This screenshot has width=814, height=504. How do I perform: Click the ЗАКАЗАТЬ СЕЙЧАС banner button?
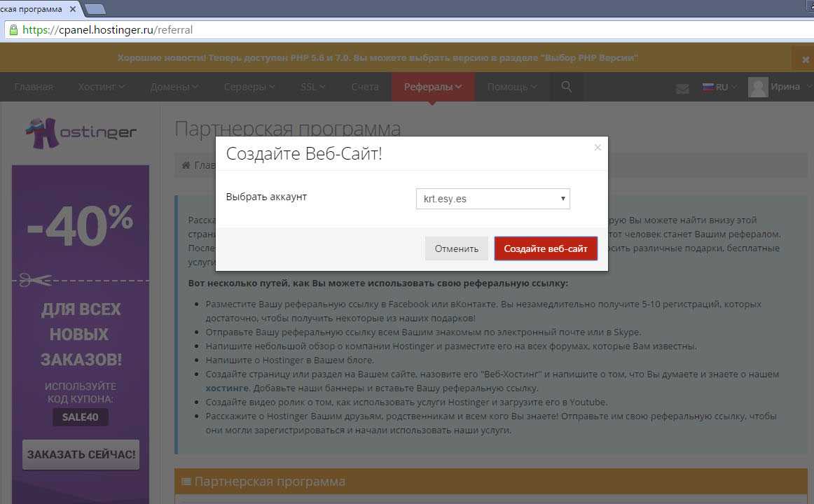(81, 454)
